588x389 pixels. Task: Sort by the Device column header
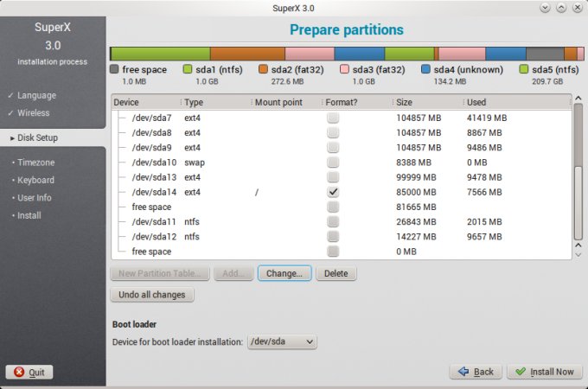click(x=145, y=102)
